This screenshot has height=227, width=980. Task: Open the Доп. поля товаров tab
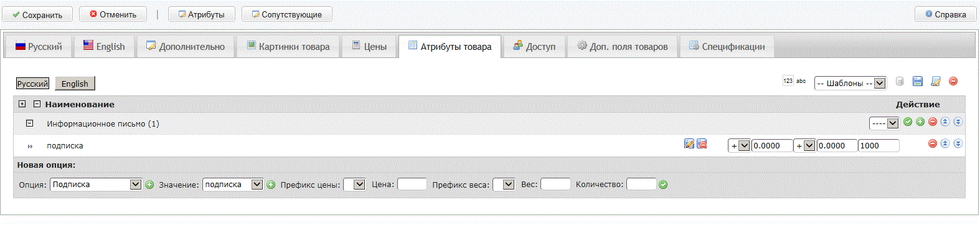click(622, 46)
